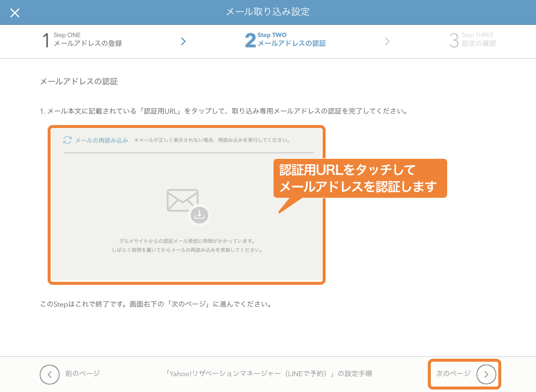Image resolution: width=536 pixels, height=392 pixels.
Task: Close the メール取り込み設定 screen
Action: click(15, 13)
